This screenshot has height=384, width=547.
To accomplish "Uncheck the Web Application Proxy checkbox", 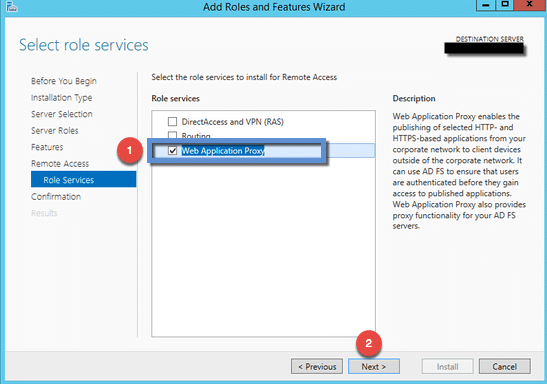I will [172, 151].
